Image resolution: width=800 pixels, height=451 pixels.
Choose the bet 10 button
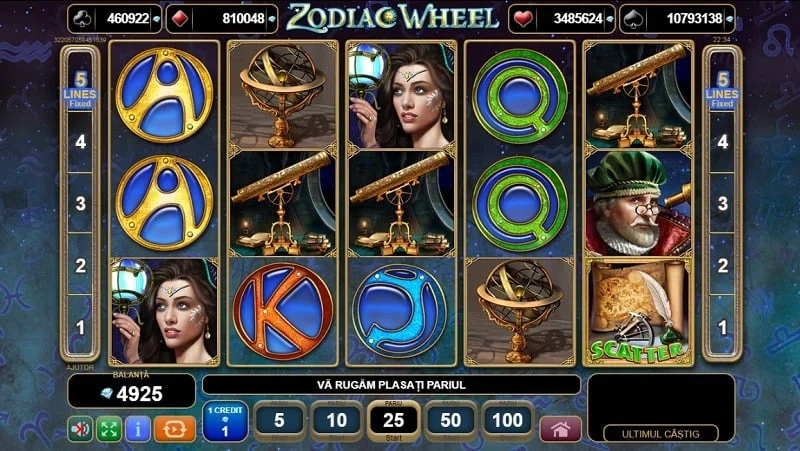[x=336, y=421]
